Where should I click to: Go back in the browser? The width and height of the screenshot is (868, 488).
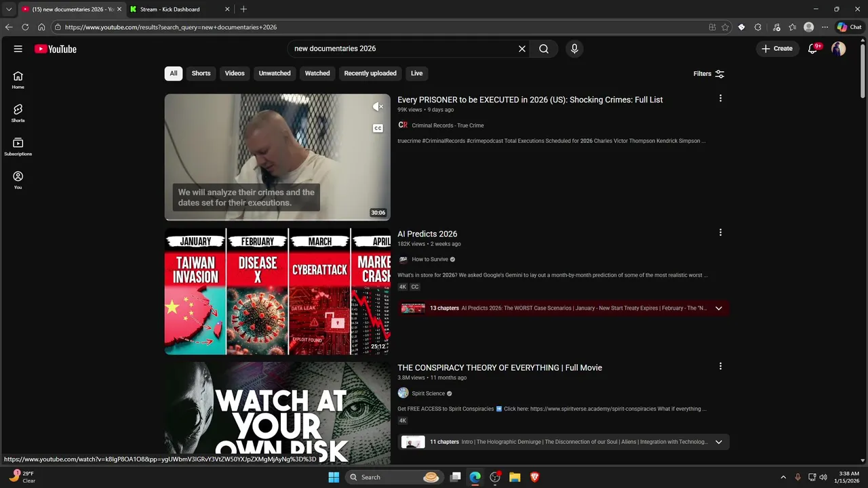pos(9,27)
